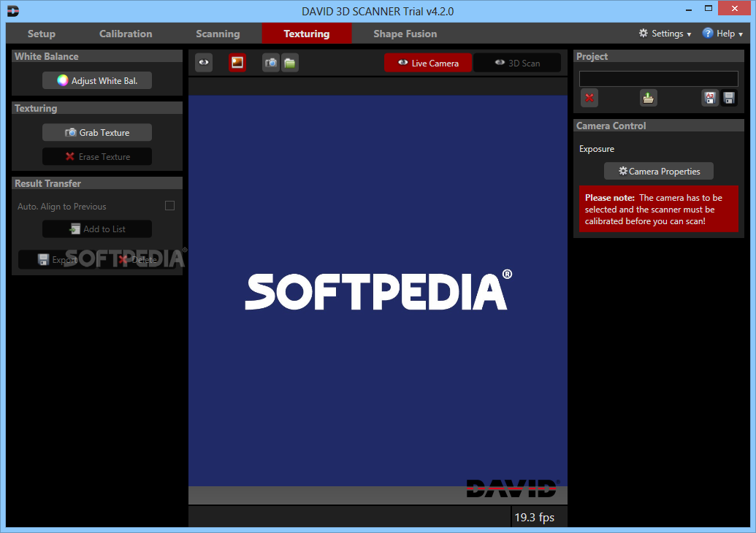Click the Exposure label
Viewport: 756px width, 533px height.
coord(597,149)
